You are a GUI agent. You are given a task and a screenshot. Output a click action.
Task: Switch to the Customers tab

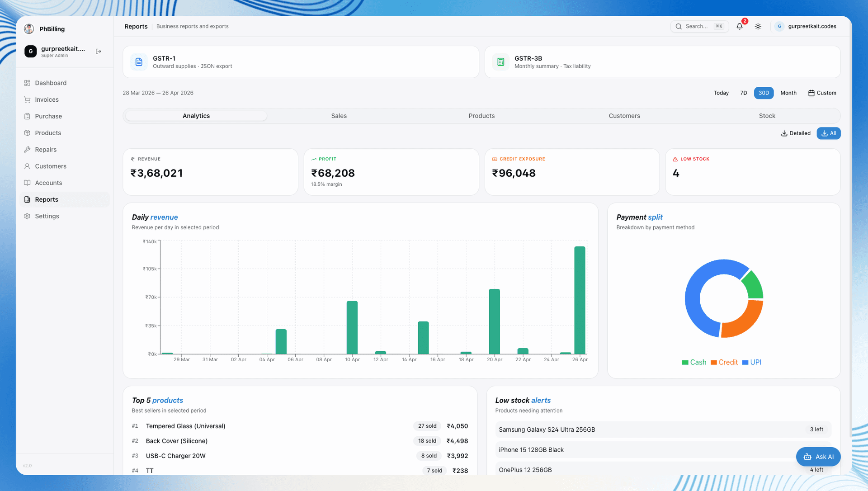pos(624,116)
